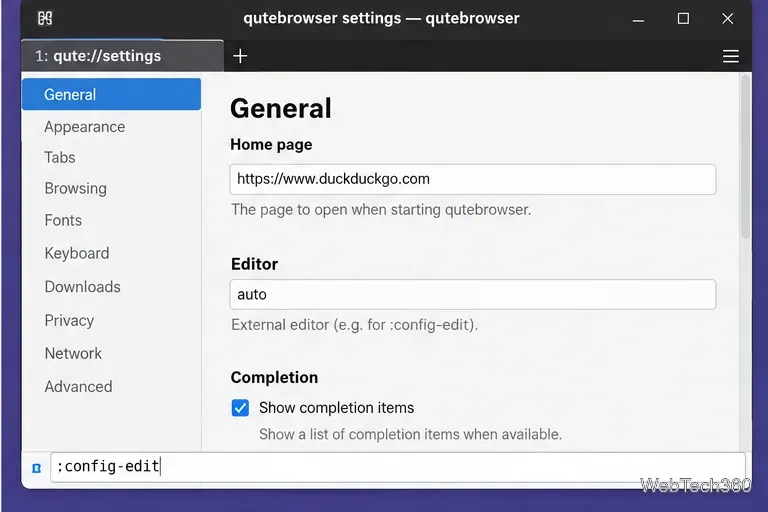The height and width of the screenshot is (512, 768).
Task: Click the window title 'qutebrowser settings'
Action: [x=381, y=18]
